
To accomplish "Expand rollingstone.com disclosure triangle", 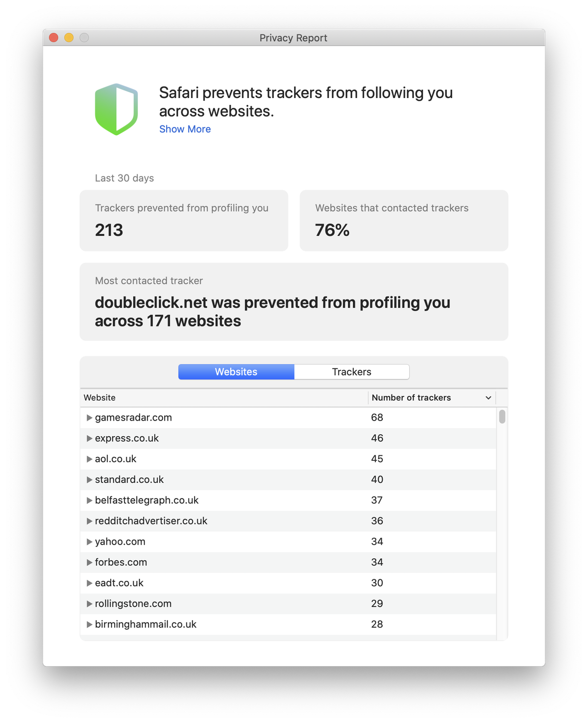I will 89,603.
